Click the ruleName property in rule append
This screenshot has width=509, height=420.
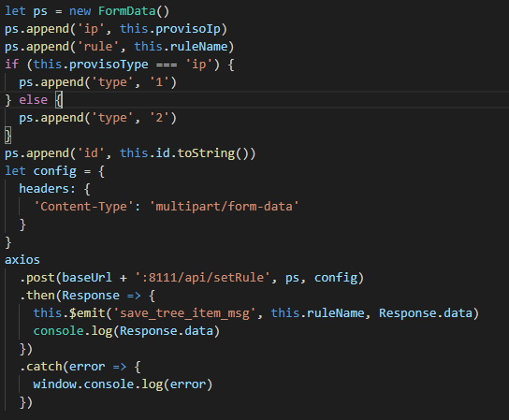click(198, 47)
